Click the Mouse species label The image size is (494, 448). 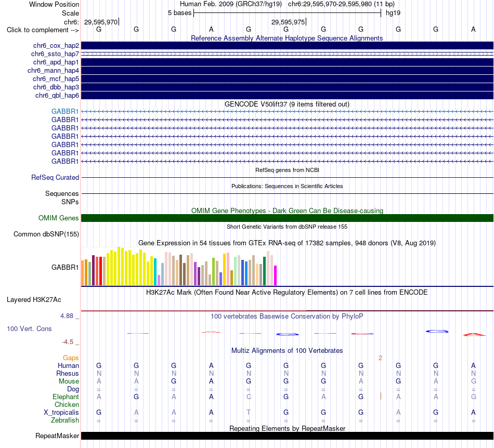(x=69, y=381)
